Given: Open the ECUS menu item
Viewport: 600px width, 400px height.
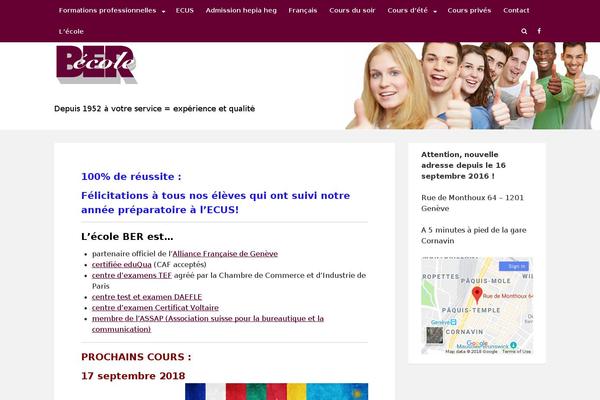Looking at the screenshot, I should (184, 11).
